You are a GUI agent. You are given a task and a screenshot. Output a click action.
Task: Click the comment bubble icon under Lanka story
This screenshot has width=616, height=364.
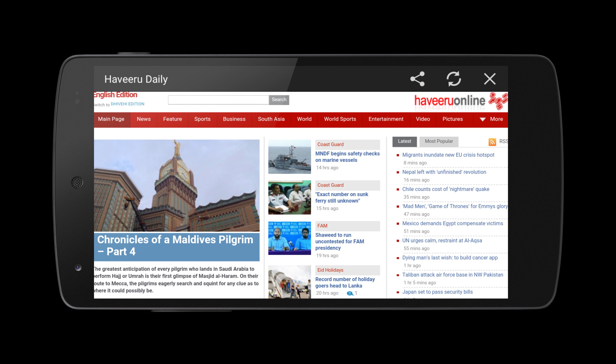pos(350,293)
